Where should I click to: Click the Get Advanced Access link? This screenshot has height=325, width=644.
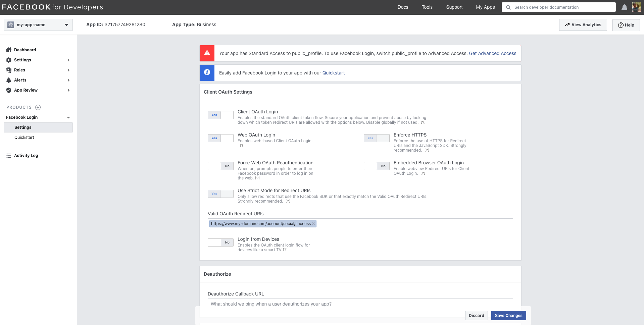point(492,53)
